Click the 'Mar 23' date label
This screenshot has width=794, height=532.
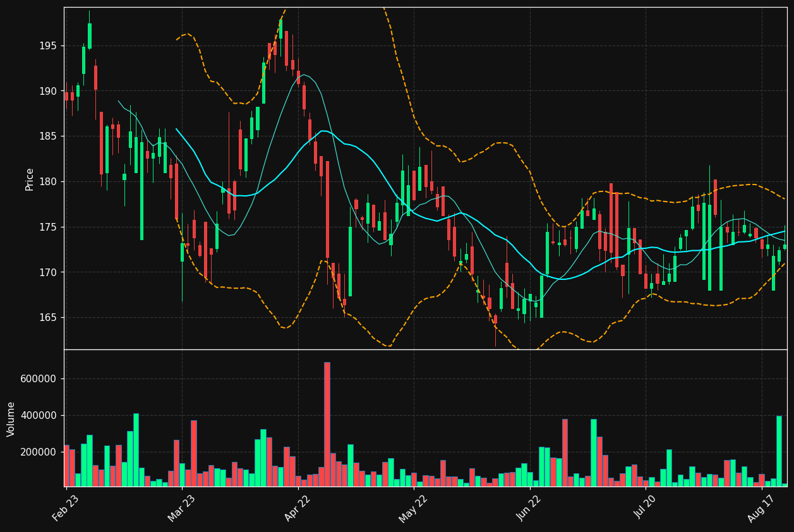pos(182,508)
